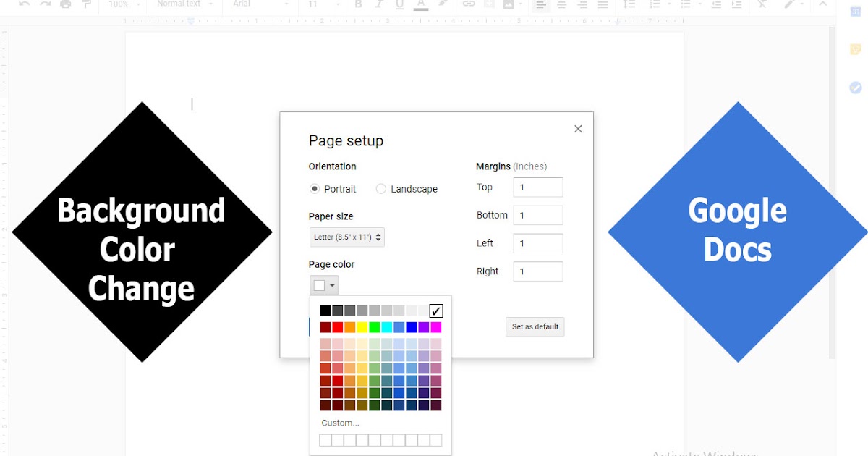Click the Left margin input field

[538, 243]
